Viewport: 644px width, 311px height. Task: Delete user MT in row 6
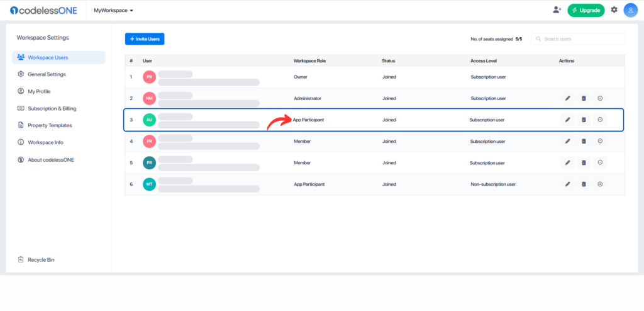[584, 184]
